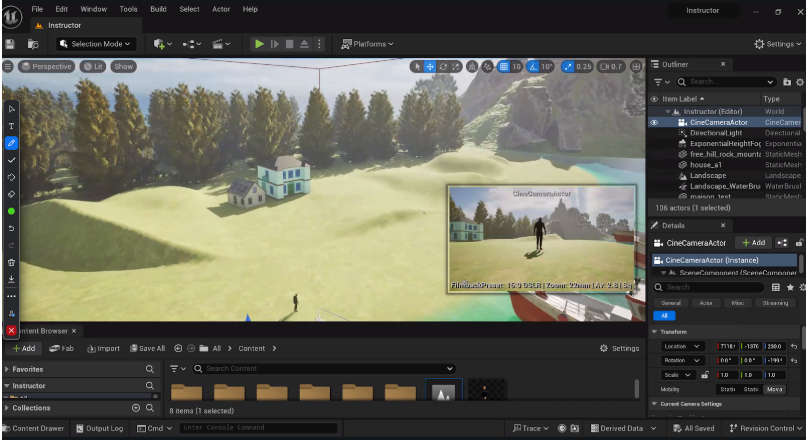
Task: Stop the play session
Action: (289, 44)
